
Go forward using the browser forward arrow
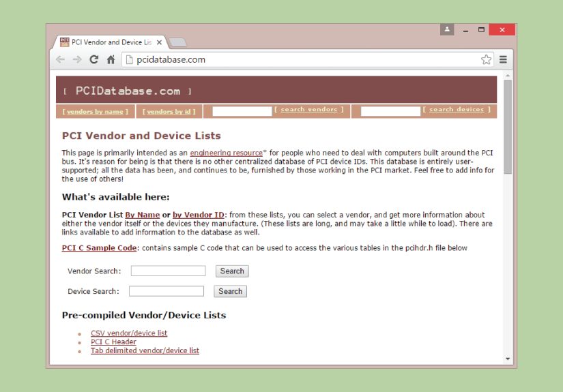[77, 59]
